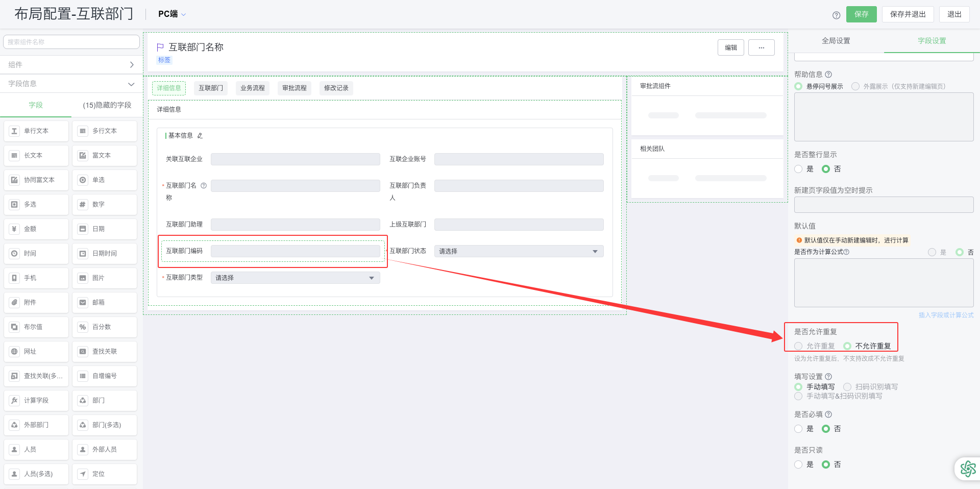The image size is (980, 489).
Task: Open the 详细信息 tab
Action: pos(169,88)
